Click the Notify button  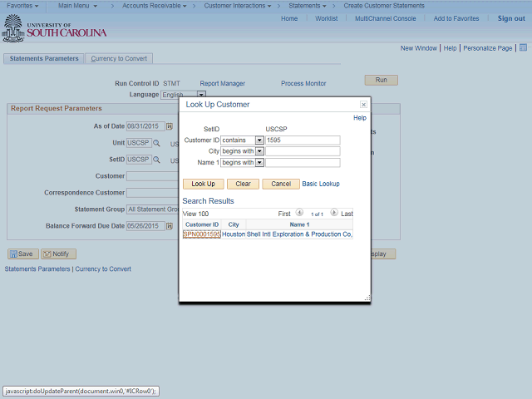tap(58, 254)
